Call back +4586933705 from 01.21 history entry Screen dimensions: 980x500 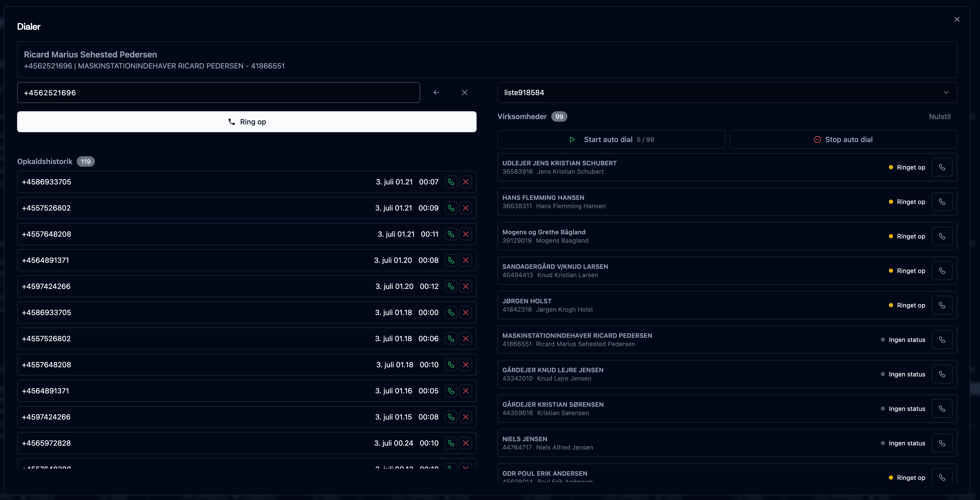click(451, 182)
